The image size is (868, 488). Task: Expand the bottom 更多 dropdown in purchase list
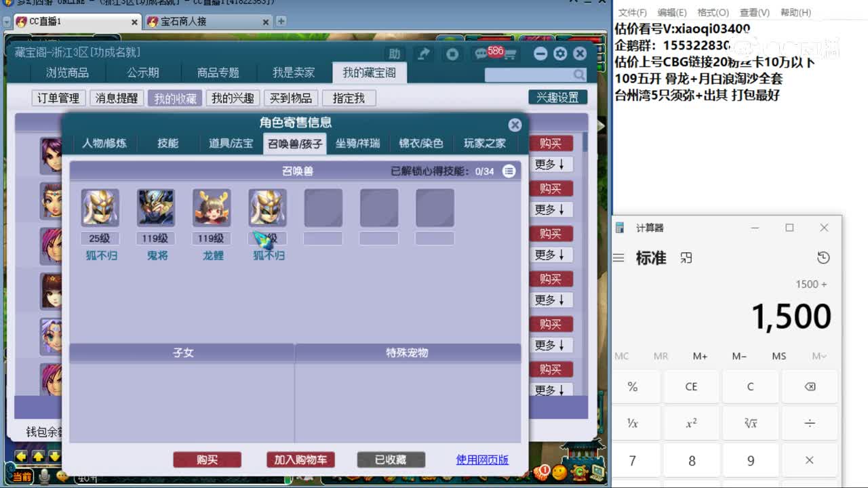coord(551,390)
